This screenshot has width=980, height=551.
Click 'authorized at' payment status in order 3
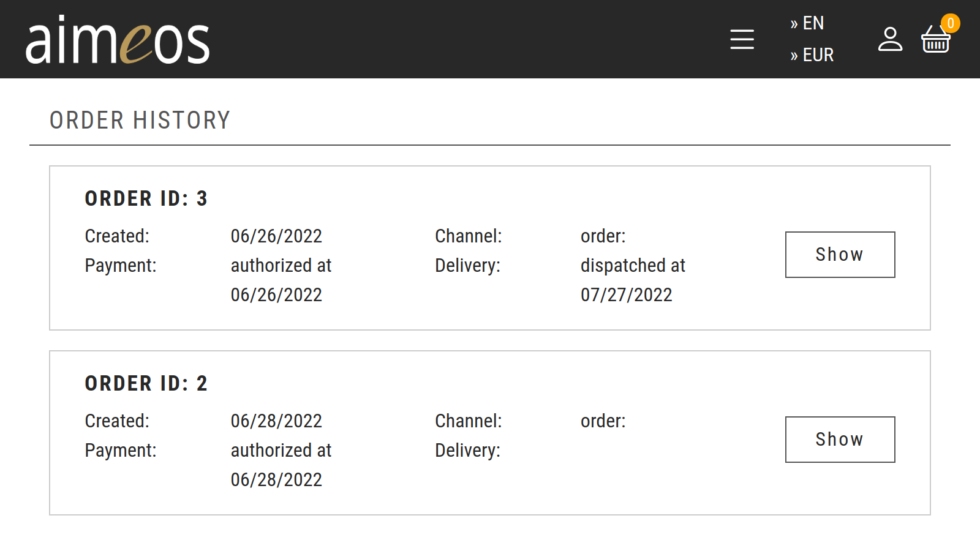coord(281,266)
